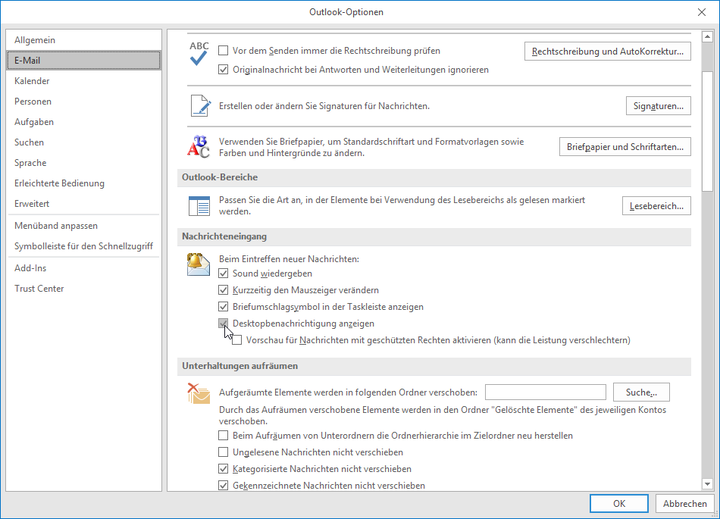Click the Nachrichteneingang section header
This screenshot has height=519, width=720.
coord(434,237)
